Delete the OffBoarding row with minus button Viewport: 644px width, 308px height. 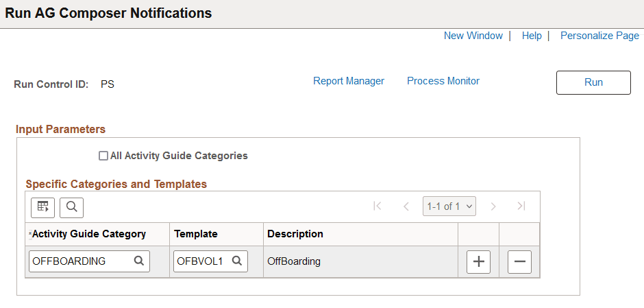pyautogui.click(x=519, y=261)
